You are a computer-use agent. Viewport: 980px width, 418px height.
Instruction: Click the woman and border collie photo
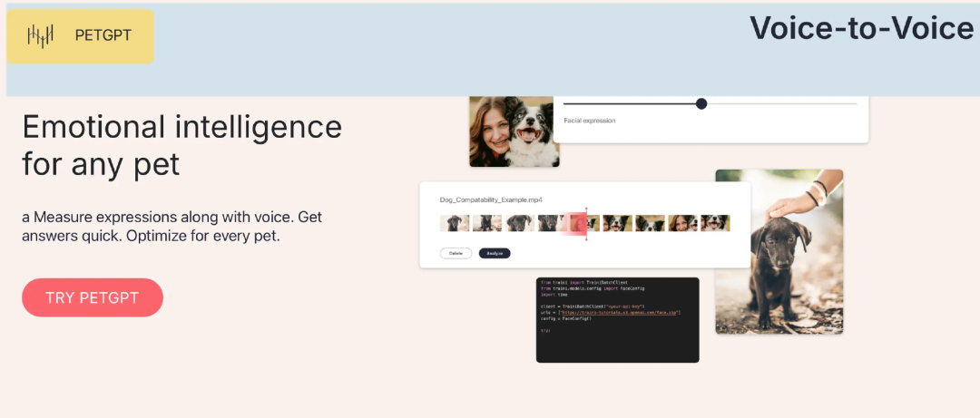pyautogui.click(x=514, y=131)
